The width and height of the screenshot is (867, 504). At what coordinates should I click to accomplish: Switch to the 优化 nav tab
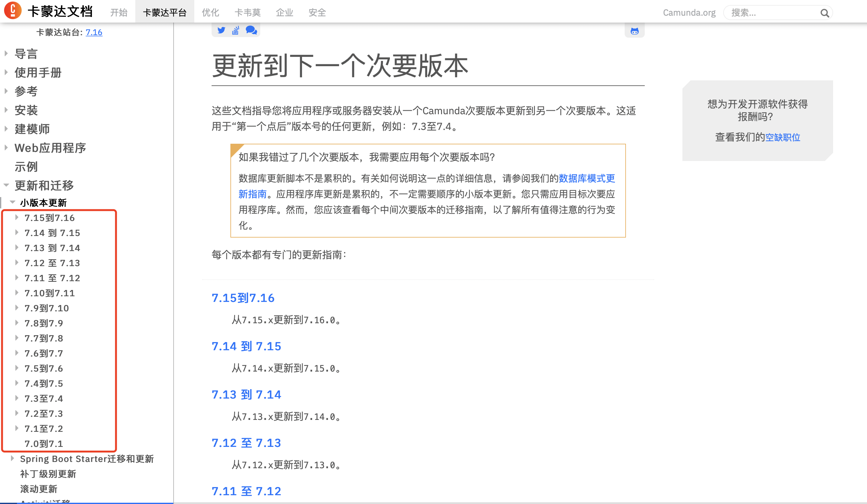210,13
